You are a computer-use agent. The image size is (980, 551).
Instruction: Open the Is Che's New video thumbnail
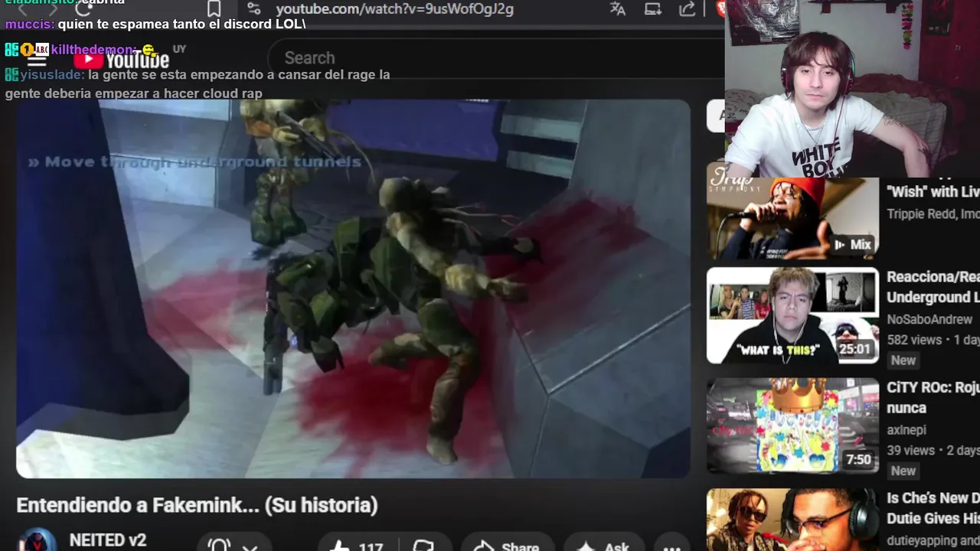click(x=792, y=520)
